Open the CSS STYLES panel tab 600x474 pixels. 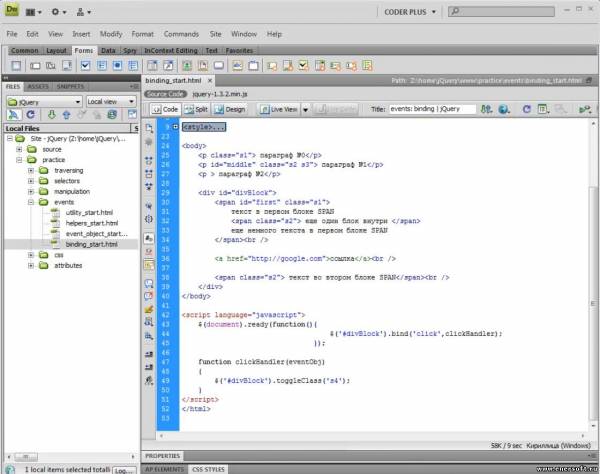point(208,469)
